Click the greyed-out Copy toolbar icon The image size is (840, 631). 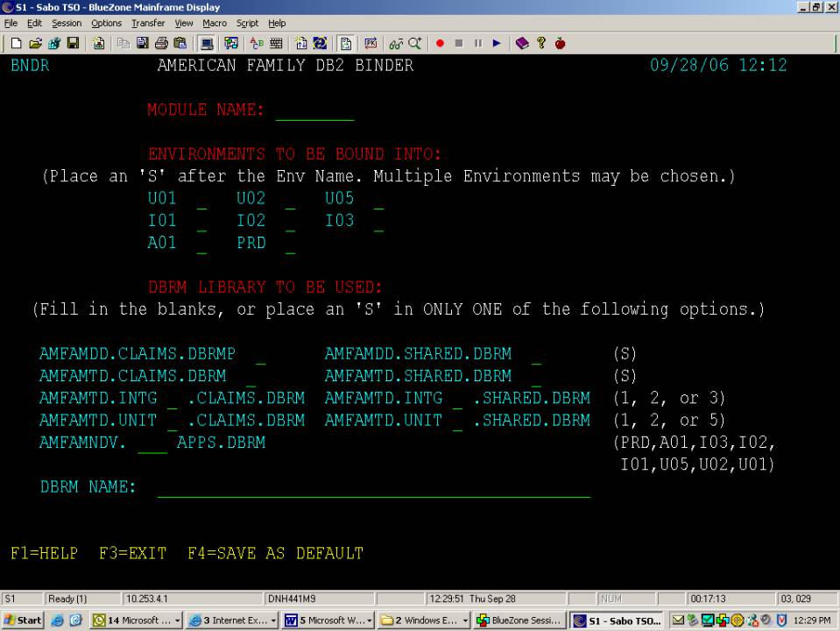124,44
